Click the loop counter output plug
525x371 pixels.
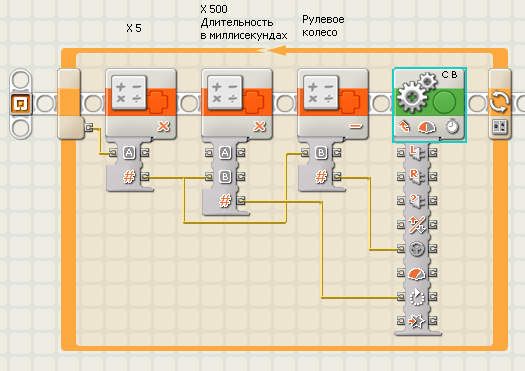[89, 128]
